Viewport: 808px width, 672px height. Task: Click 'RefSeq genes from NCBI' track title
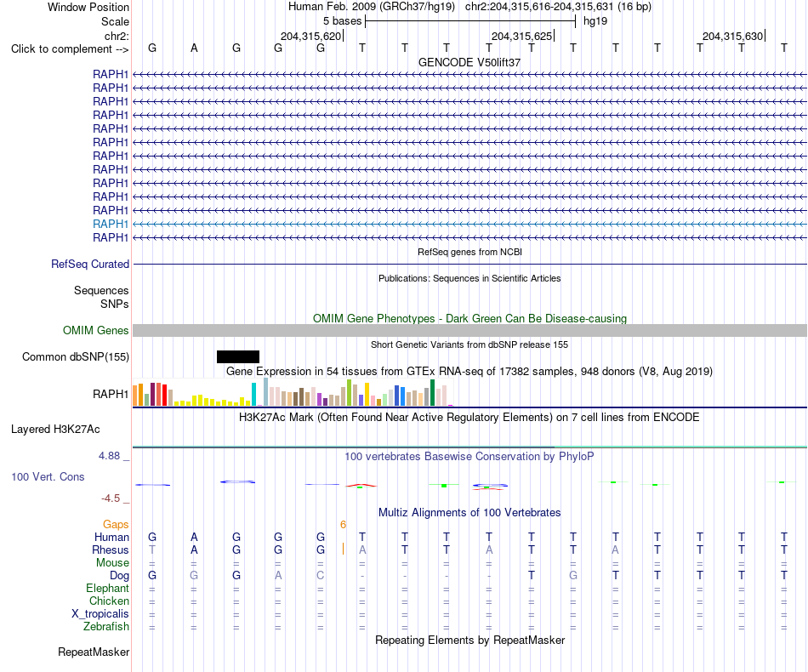pyautogui.click(x=469, y=252)
